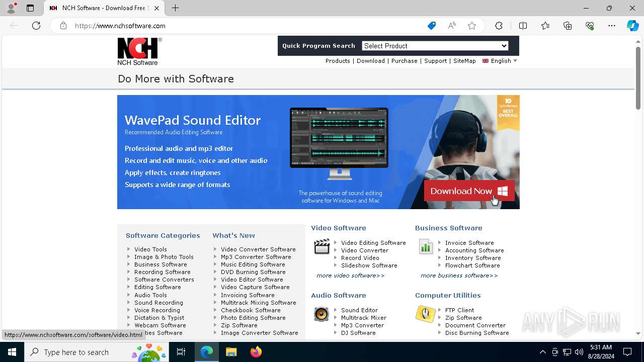
Task: Open the taskbar clock showing 5:31 AM
Action: [601, 352]
